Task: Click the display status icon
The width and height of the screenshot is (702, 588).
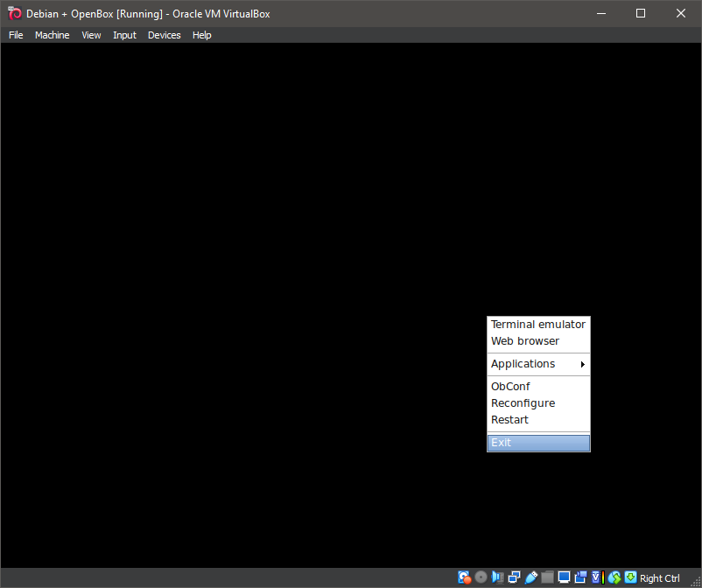Action: [564, 577]
